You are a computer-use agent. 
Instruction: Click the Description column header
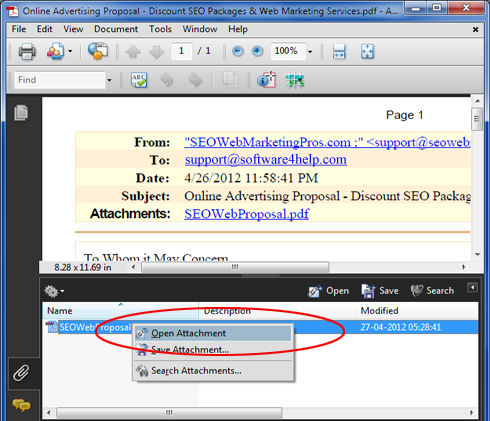277,311
